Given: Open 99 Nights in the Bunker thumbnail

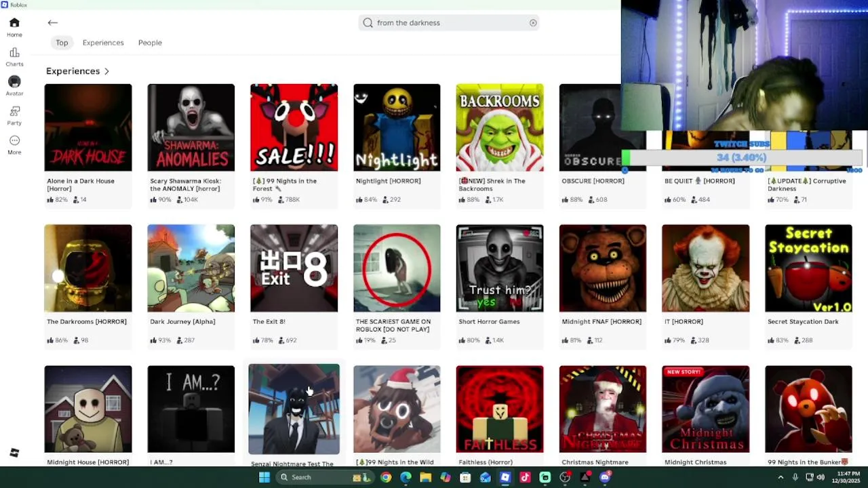Looking at the screenshot, I should coord(808,409).
